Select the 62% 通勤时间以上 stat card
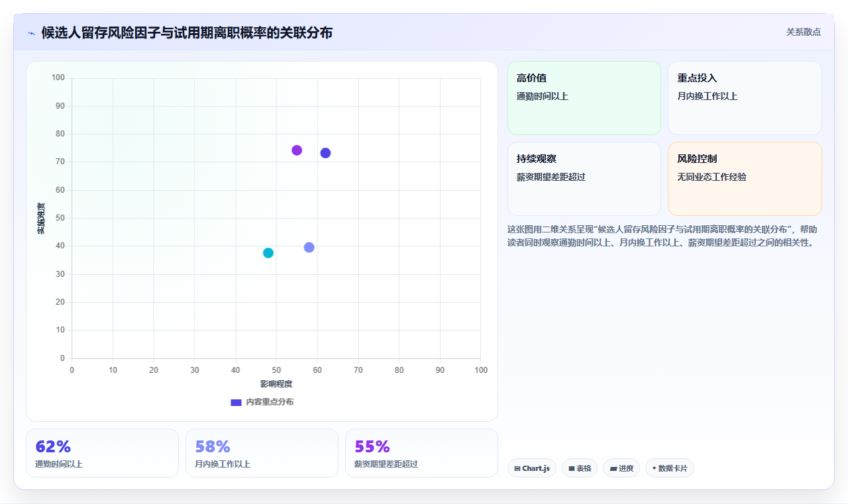 coord(102,453)
